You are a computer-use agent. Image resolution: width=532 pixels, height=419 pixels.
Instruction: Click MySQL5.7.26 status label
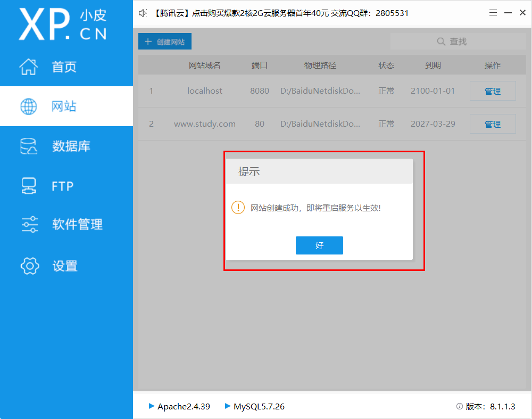(259, 406)
